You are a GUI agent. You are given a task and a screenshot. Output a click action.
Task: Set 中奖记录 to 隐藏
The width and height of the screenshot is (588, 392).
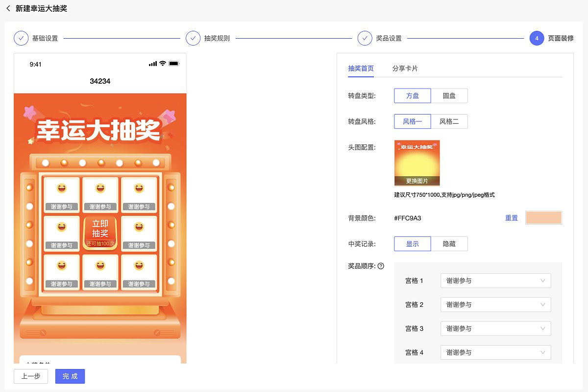tap(449, 244)
